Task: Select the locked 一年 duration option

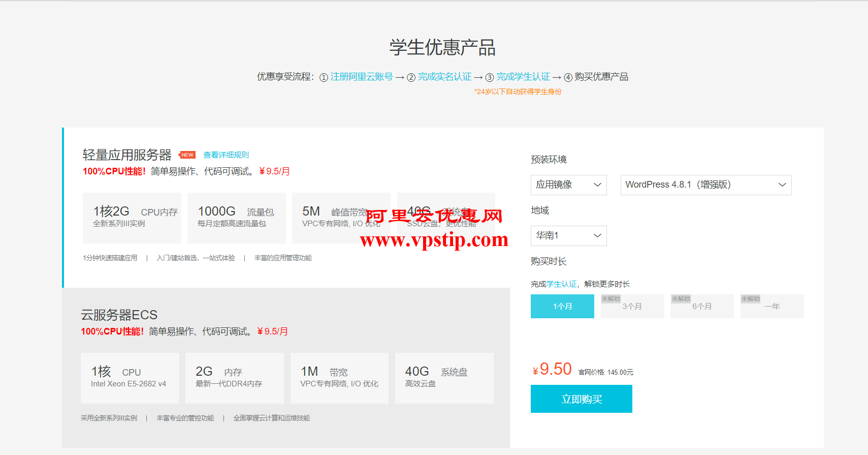Action: coord(772,307)
